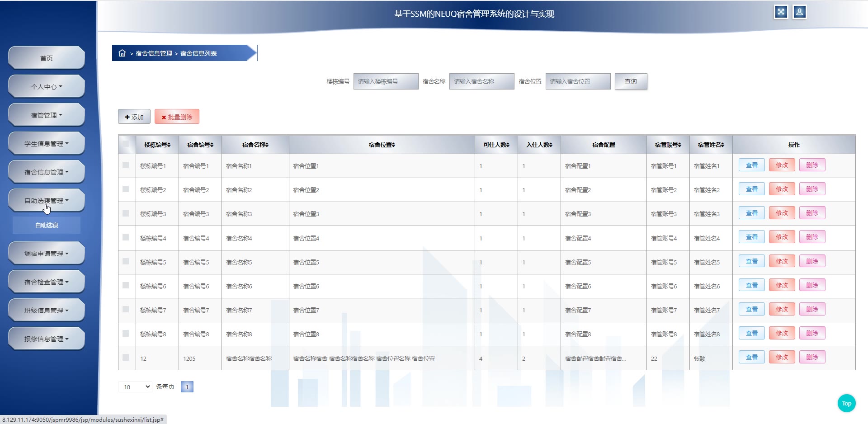
Task: Check the row checkbox for dorm 1205
Action: 126,357
